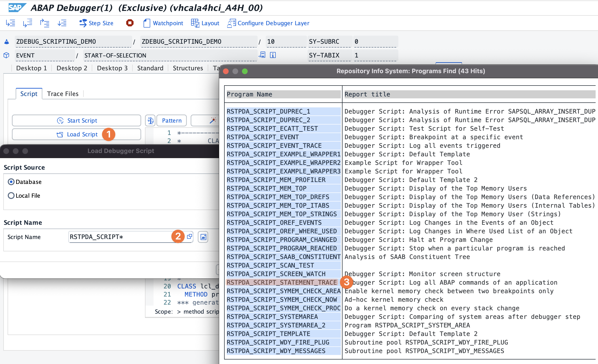
Task: Open the Layout toolbar option
Action: 205,23
